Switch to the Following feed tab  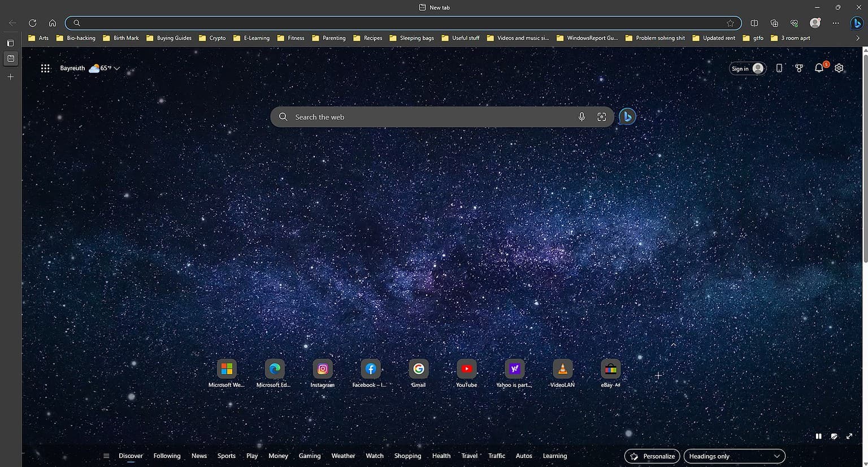167,456
